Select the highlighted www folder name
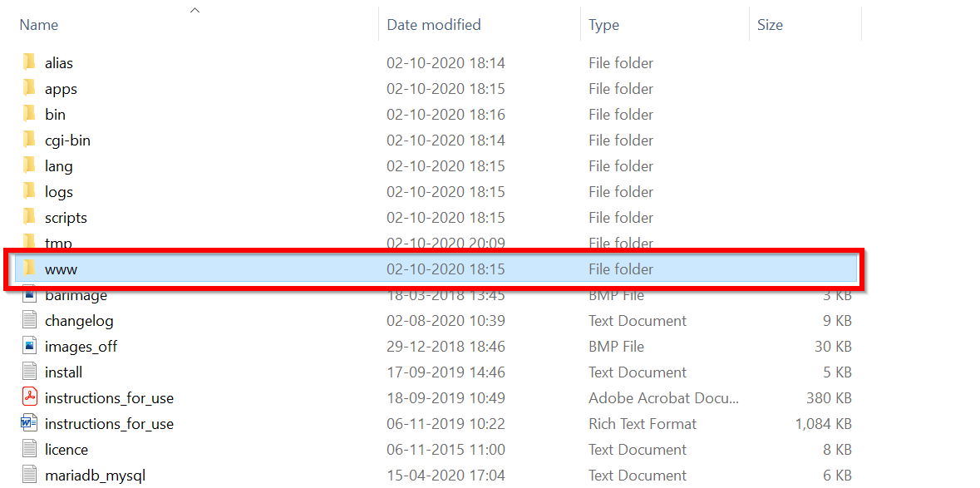The height and width of the screenshot is (488, 980). point(62,269)
